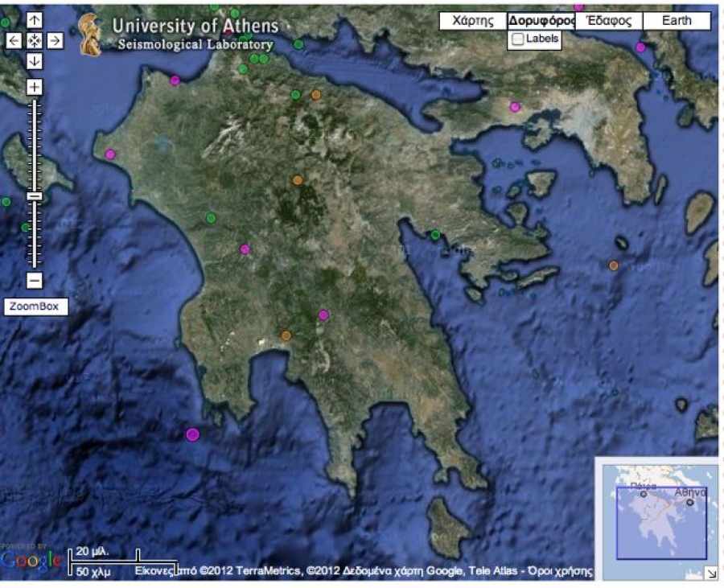Pan the map down with the arrow
The height and width of the screenshot is (588, 724).
pos(35,61)
